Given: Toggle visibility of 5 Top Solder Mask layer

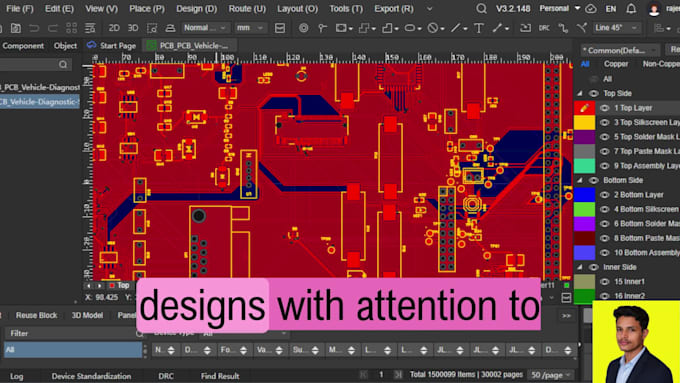Looking at the screenshot, I should pyautogui.click(x=605, y=137).
